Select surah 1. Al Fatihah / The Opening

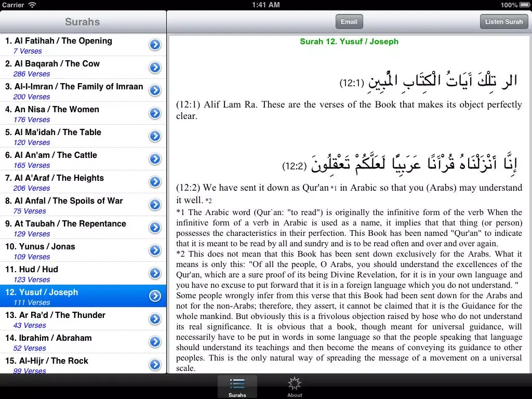tap(83, 45)
